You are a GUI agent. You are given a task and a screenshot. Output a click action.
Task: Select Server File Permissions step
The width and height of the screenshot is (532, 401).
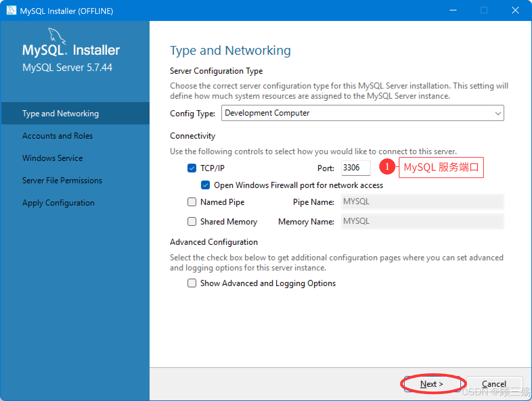[x=75, y=180]
